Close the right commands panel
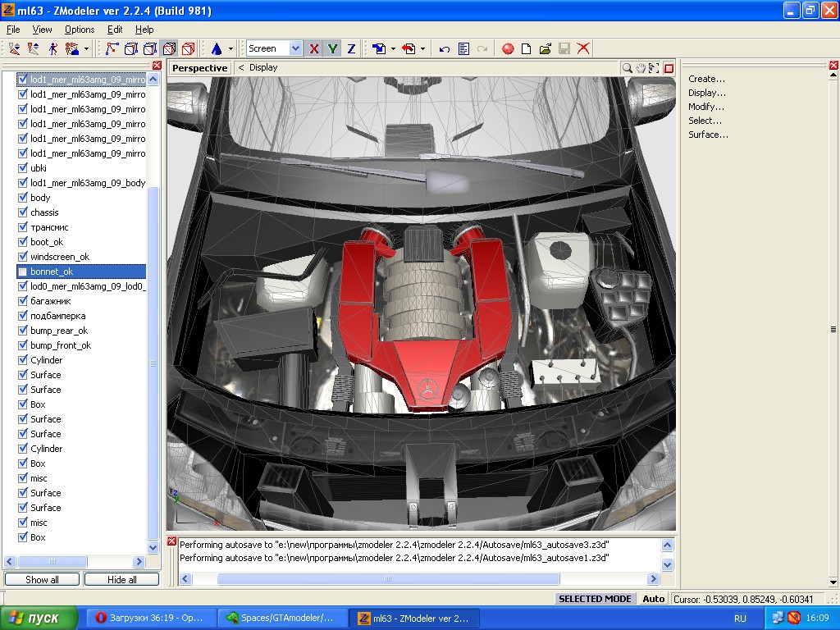840x630 pixels. click(833, 66)
